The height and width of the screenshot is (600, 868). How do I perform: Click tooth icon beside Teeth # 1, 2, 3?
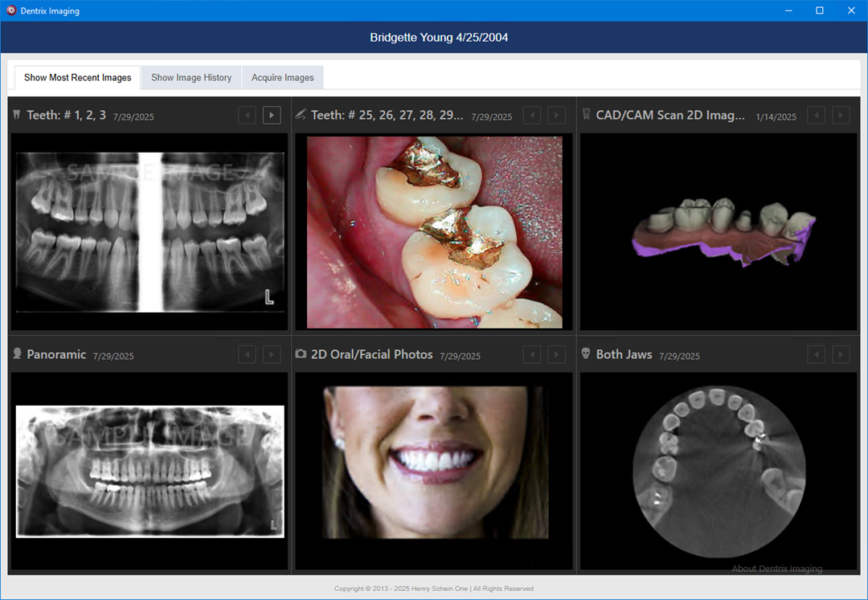pos(17,115)
